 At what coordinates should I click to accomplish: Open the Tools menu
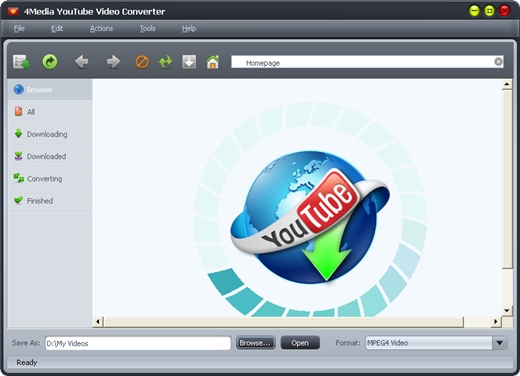pos(147,29)
